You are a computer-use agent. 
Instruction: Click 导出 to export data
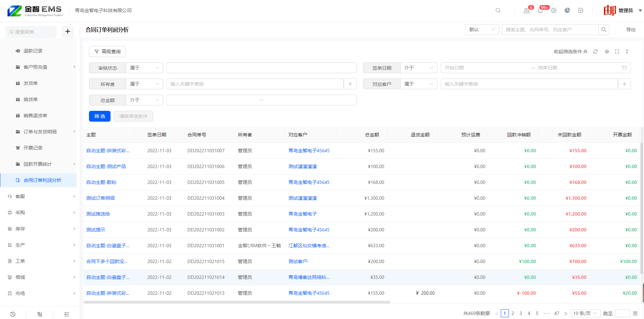click(631, 30)
